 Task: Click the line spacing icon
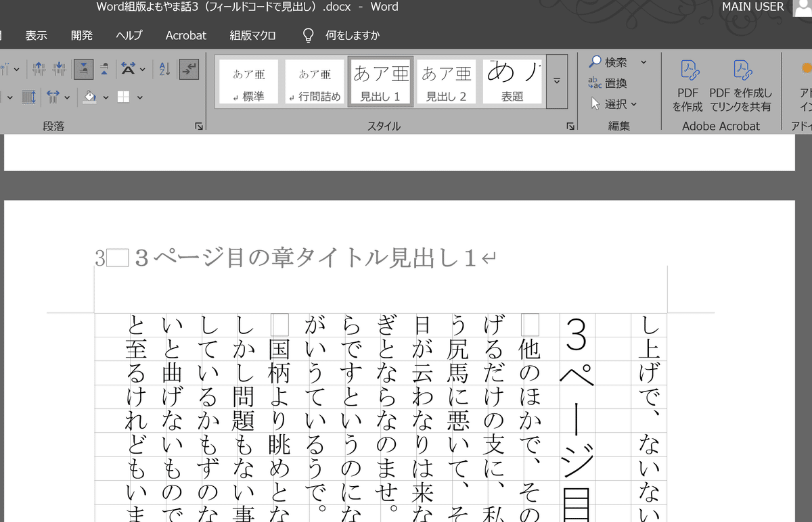click(x=28, y=97)
